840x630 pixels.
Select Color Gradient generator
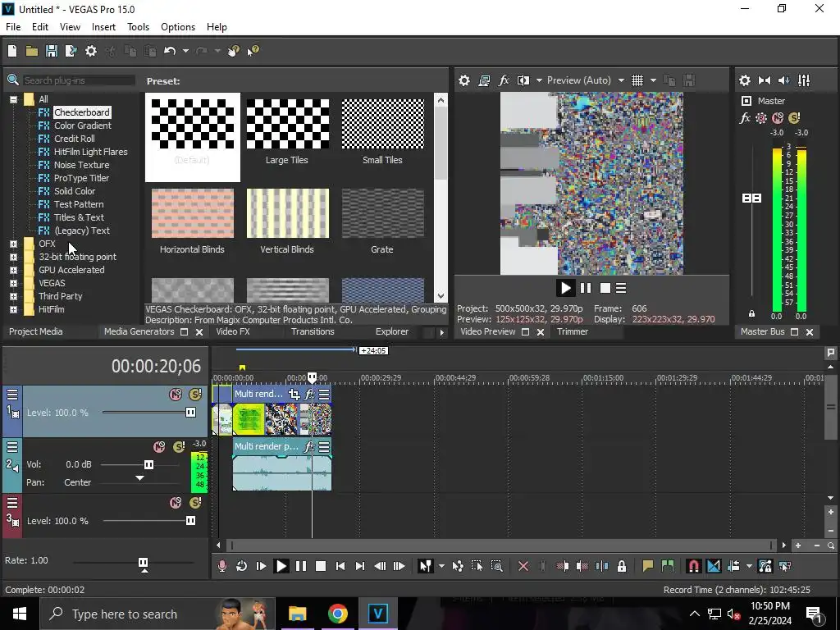click(83, 126)
